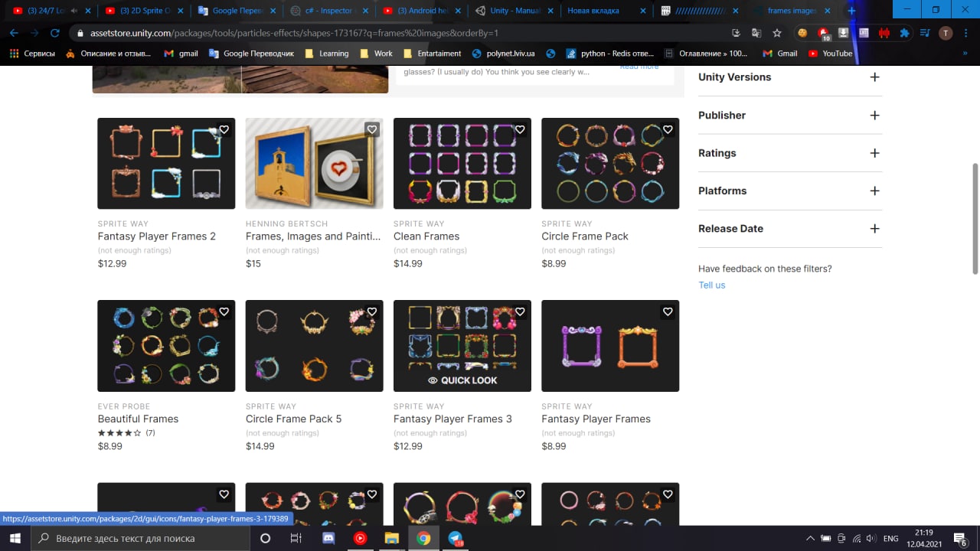
Task: Expand the Publisher filter
Action: click(874, 116)
